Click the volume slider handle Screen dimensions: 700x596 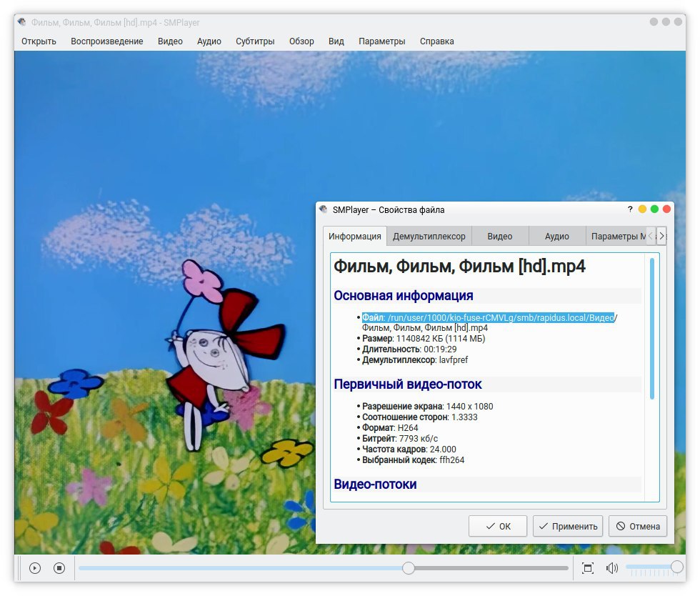click(x=677, y=567)
